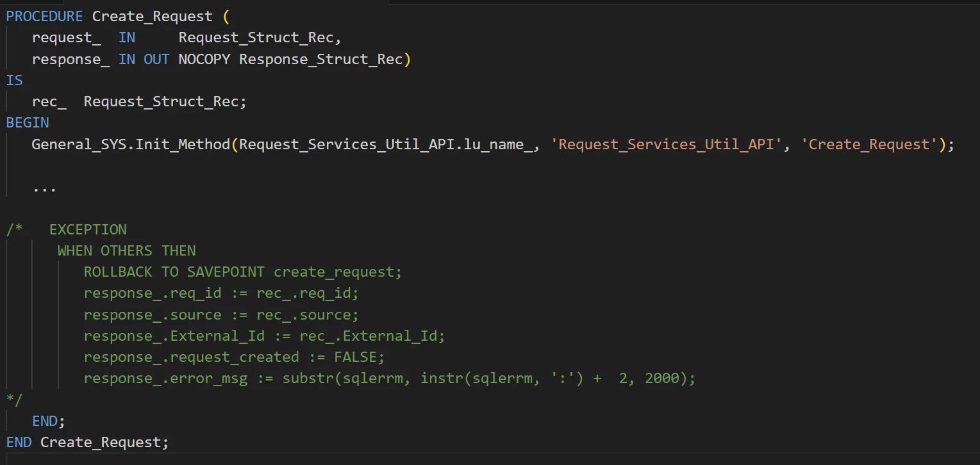Screen dimensions: 980x465
Task: Place cursor on Create_Request procedure name
Action: (153, 16)
